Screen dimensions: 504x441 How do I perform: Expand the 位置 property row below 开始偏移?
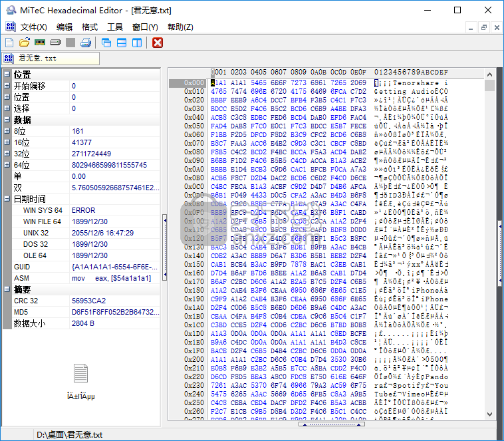7,97
